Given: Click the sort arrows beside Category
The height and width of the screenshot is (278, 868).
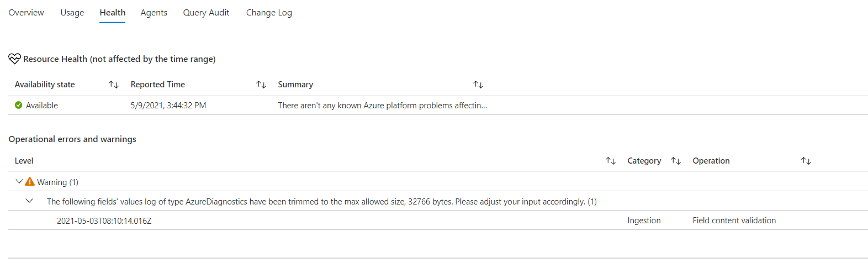Looking at the screenshot, I should click(676, 161).
